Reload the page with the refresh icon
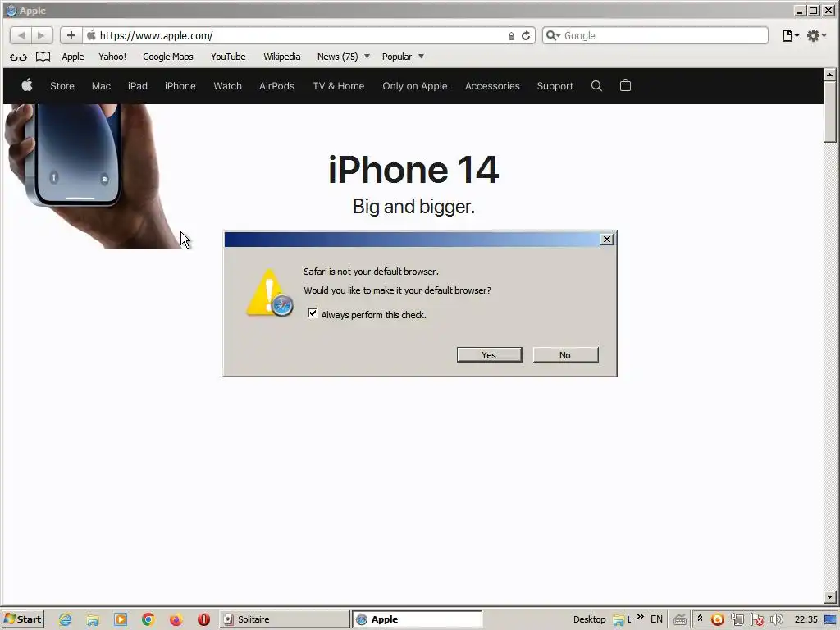Image resolution: width=840 pixels, height=630 pixels. click(526, 35)
